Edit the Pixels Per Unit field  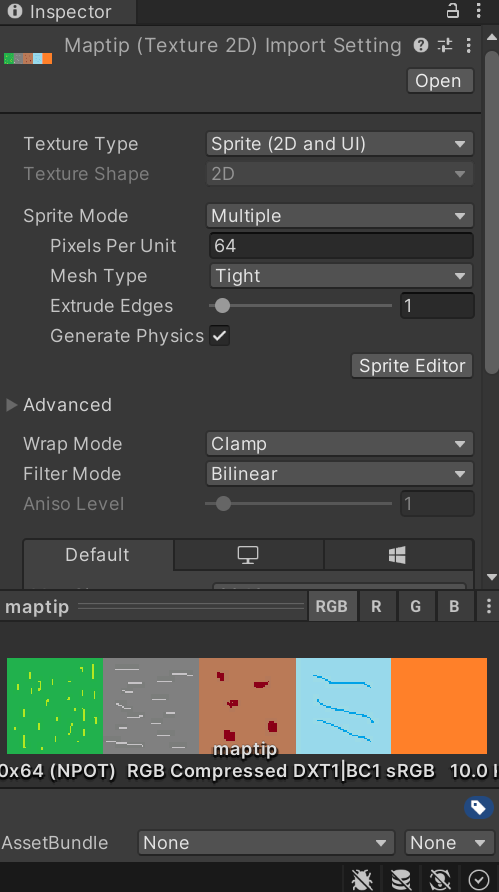(x=341, y=246)
